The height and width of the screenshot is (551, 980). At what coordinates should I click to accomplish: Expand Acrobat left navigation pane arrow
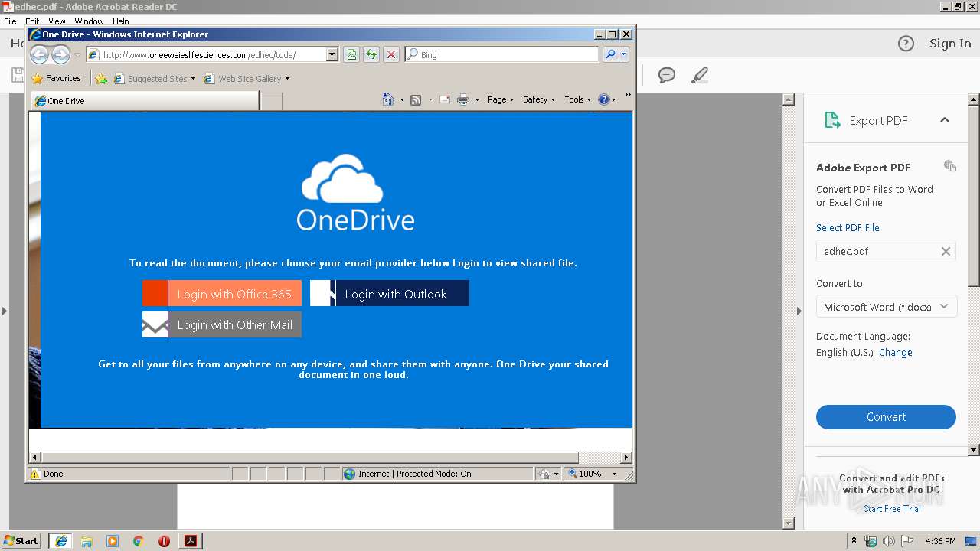pyautogui.click(x=4, y=311)
